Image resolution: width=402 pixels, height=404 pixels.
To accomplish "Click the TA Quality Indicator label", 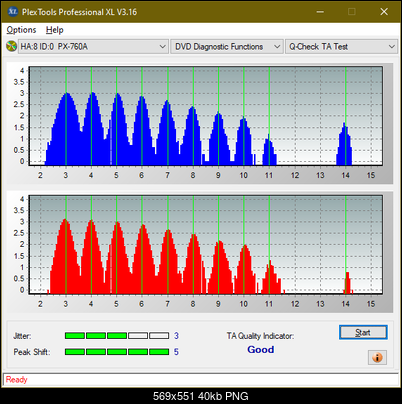I will tap(260, 336).
